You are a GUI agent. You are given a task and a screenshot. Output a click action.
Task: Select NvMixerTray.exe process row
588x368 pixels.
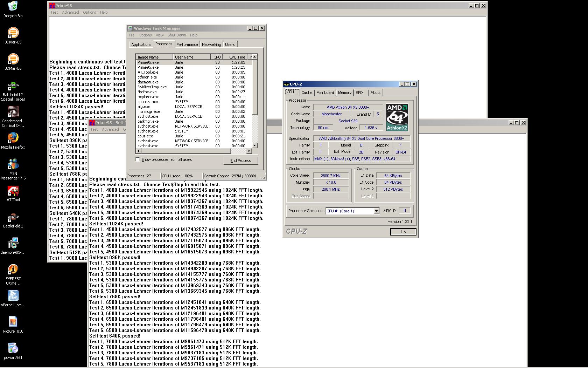pyautogui.click(x=194, y=87)
